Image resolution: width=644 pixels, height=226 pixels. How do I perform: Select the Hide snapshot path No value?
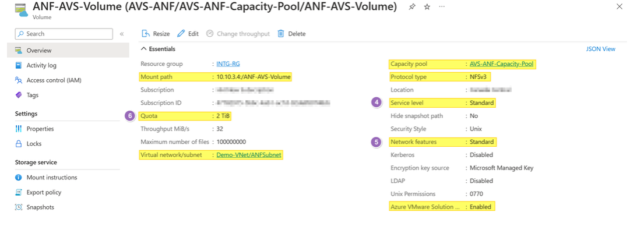474,116
